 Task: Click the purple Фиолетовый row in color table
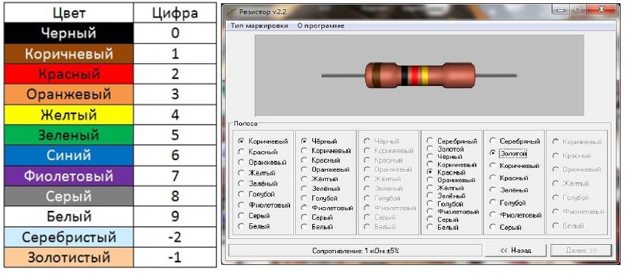pyautogui.click(x=68, y=176)
